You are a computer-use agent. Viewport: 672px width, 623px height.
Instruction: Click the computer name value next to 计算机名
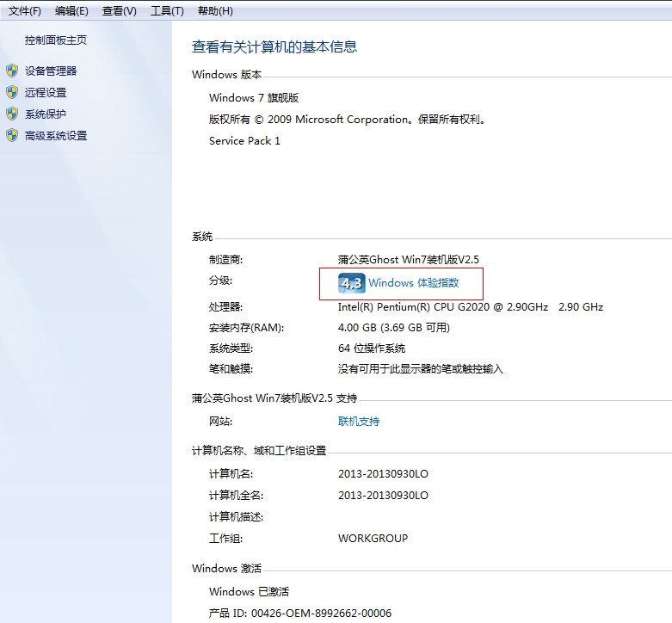[x=383, y=473]
